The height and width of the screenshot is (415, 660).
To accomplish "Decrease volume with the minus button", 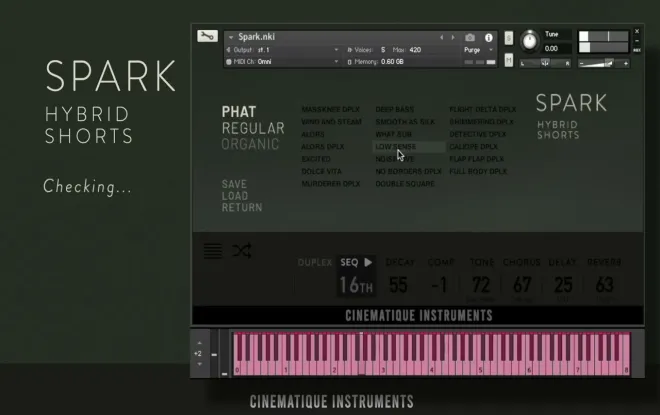I will click(x=581, y=64).
